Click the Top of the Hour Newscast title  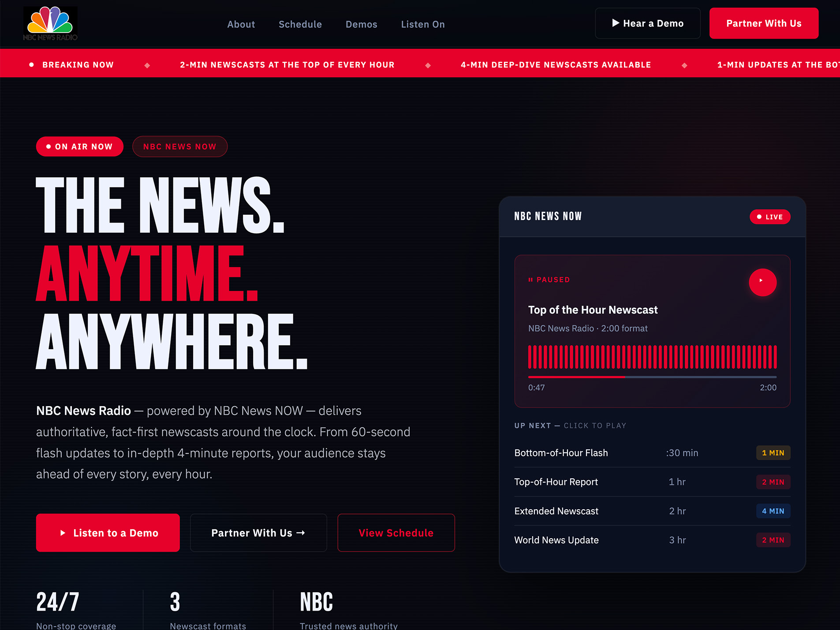[x=593, y=310]
